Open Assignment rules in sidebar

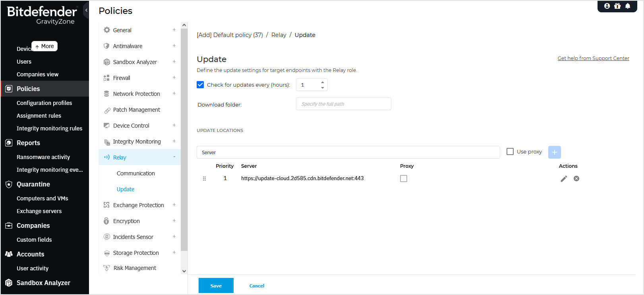39,116
